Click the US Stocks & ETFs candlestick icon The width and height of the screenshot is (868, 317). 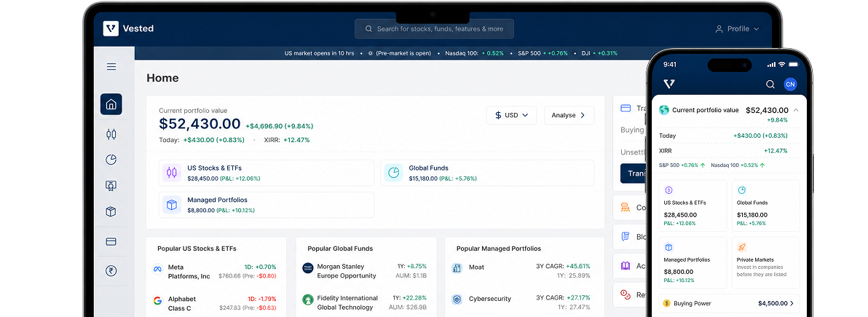point(172,173)
